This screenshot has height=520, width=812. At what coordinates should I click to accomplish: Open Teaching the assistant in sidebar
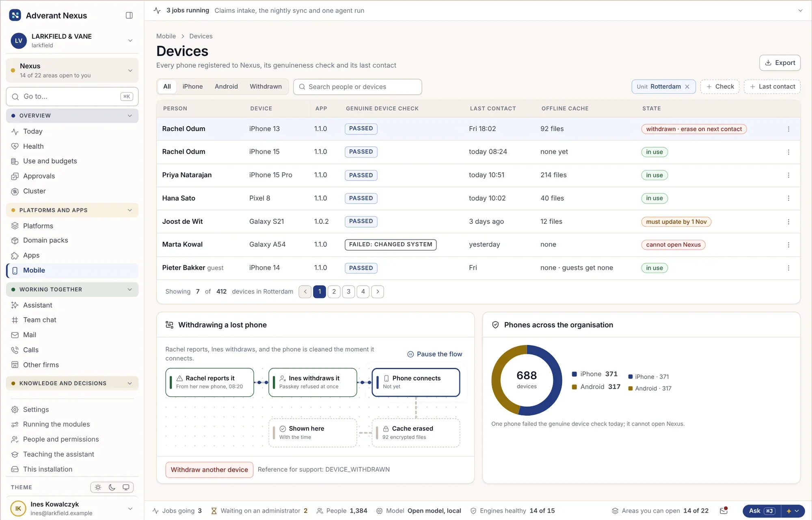click(x=72, y=454)
